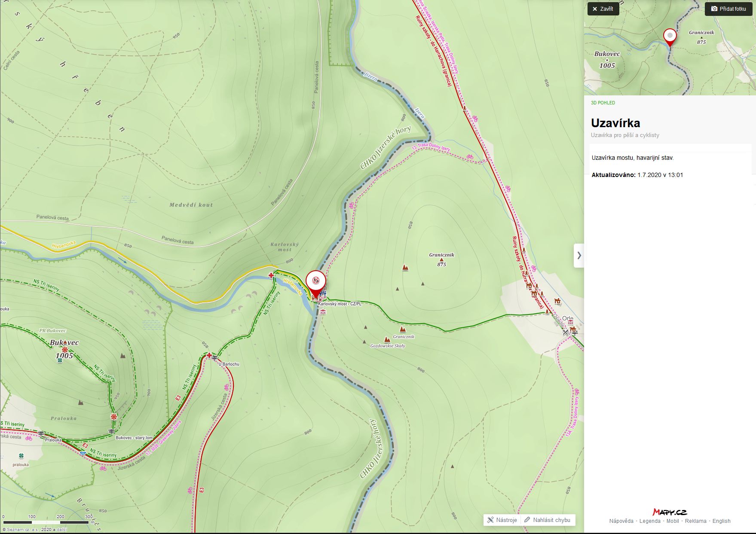Click Nahlásit chybu to report an error

point(548,520)
